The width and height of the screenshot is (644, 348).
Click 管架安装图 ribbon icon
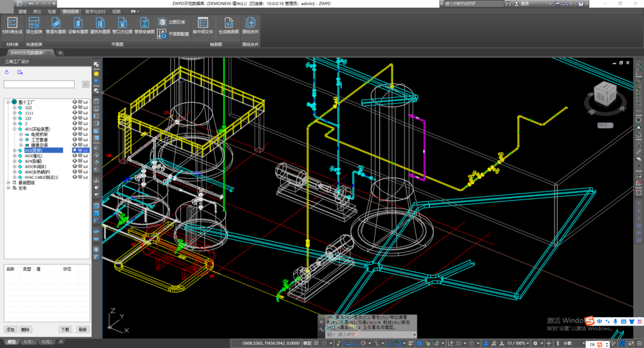click(x=144, y=26)
